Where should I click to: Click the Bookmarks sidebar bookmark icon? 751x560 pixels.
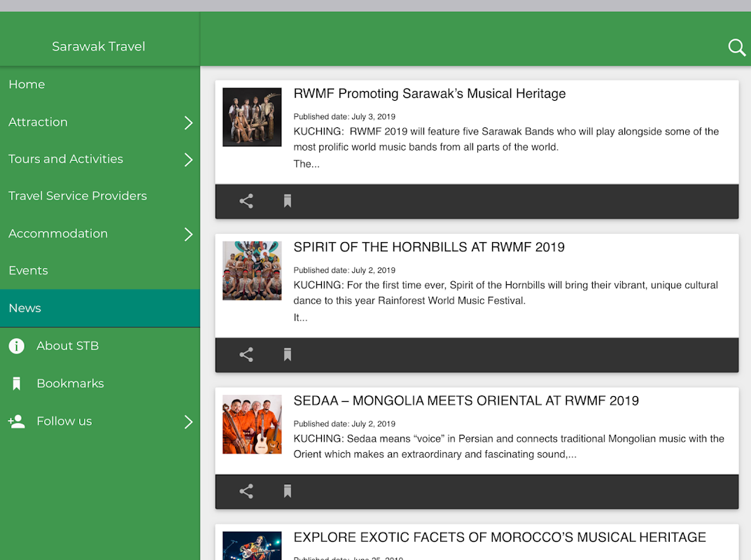16,383
